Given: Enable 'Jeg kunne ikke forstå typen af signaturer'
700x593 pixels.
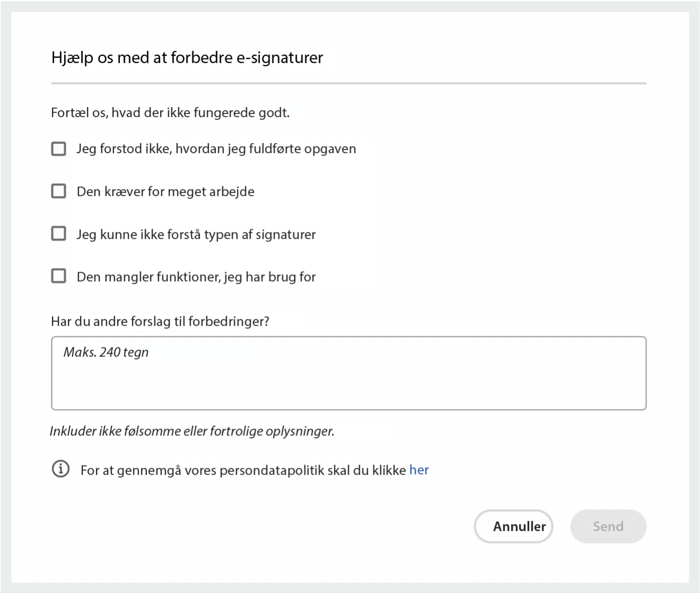Looking at the screenshot, I should pyautogui.click(x=59, y=234).
